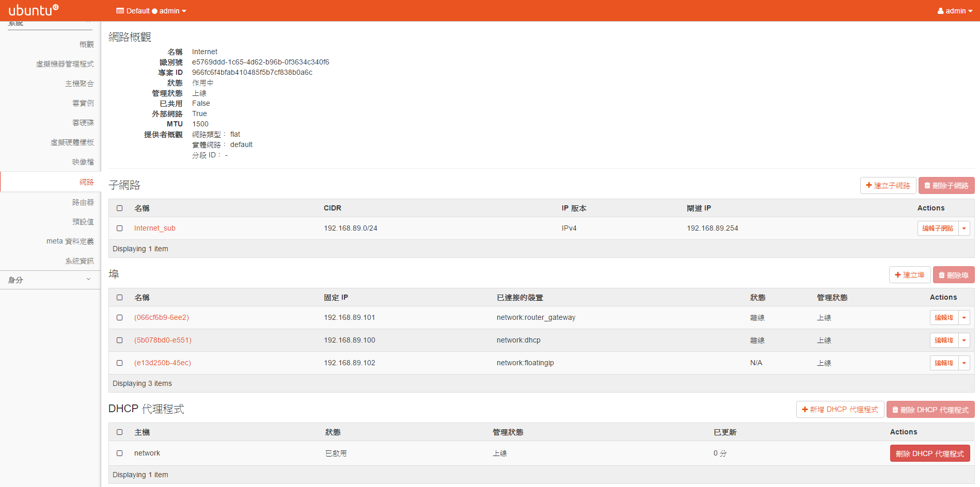Click plus icon to add DHCP agent

coord(805,410)
